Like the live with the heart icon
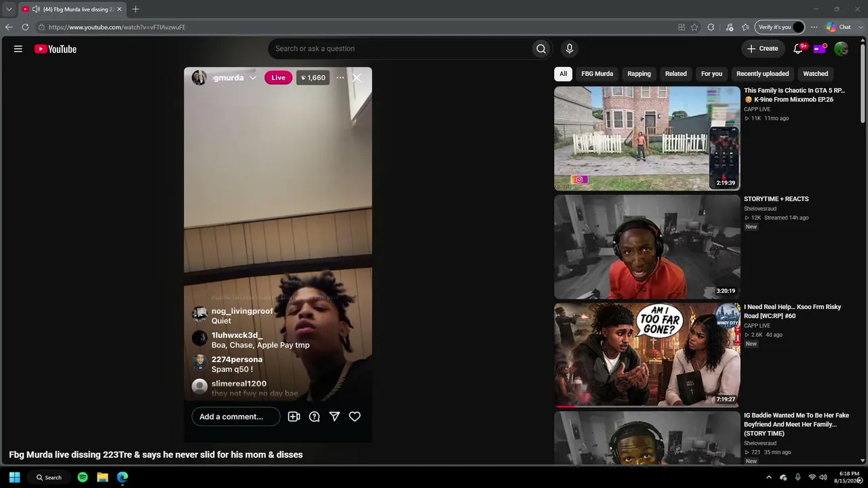868x488 pixels. click(355, 417)
